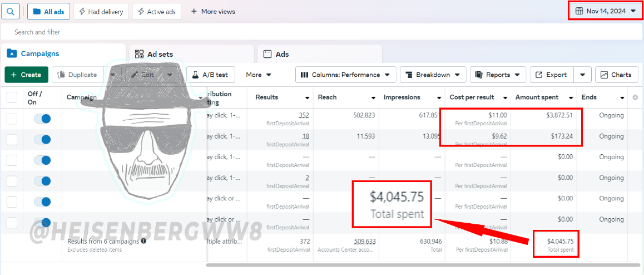
Task: Open the Charts view
Action: (617, 75)
